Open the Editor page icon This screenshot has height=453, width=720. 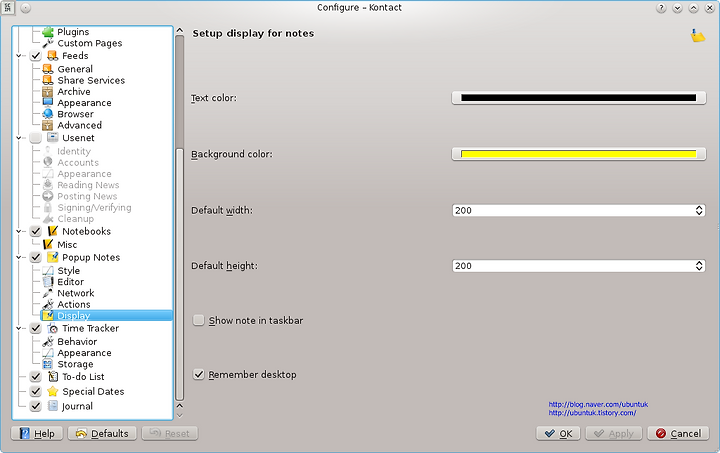pos(48,282)
